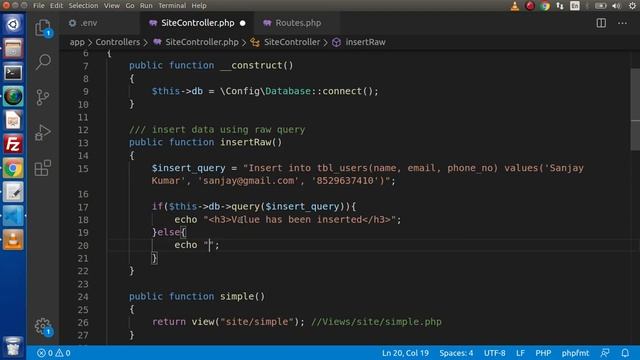This screenshot has height=360, width=640.
Task: Click line number 13 in the gutter
Action: point(83,142)
